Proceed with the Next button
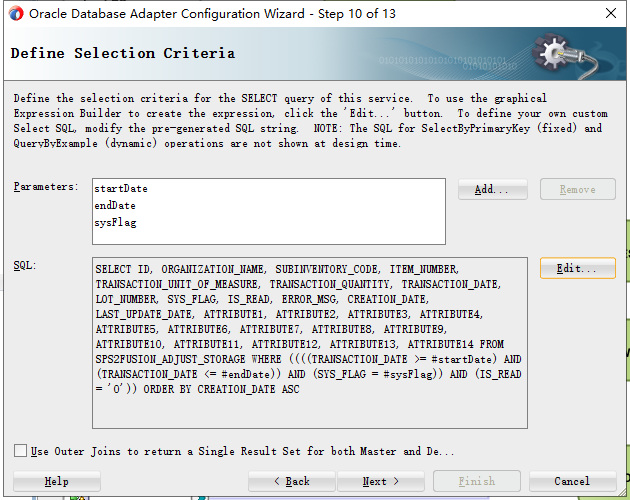 coord(381,481)
